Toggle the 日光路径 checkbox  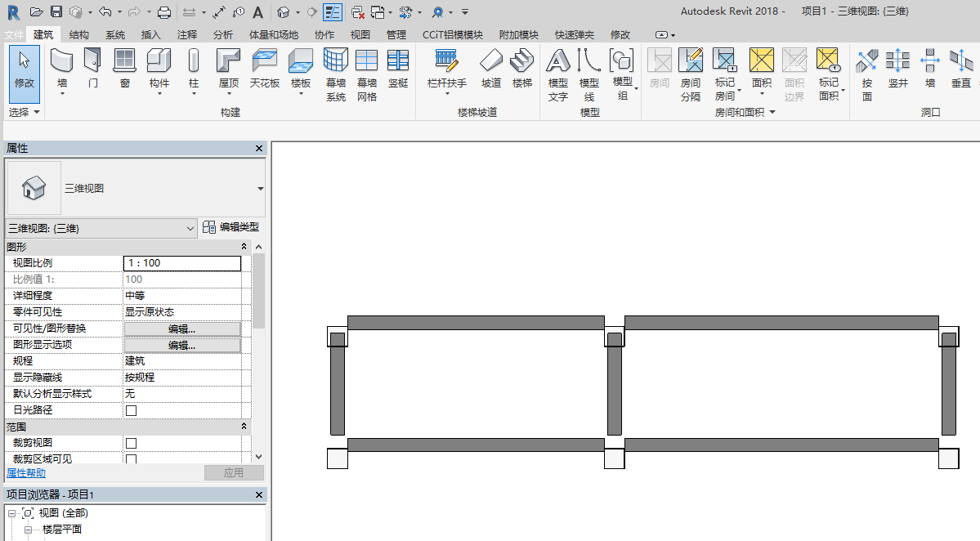132,410
